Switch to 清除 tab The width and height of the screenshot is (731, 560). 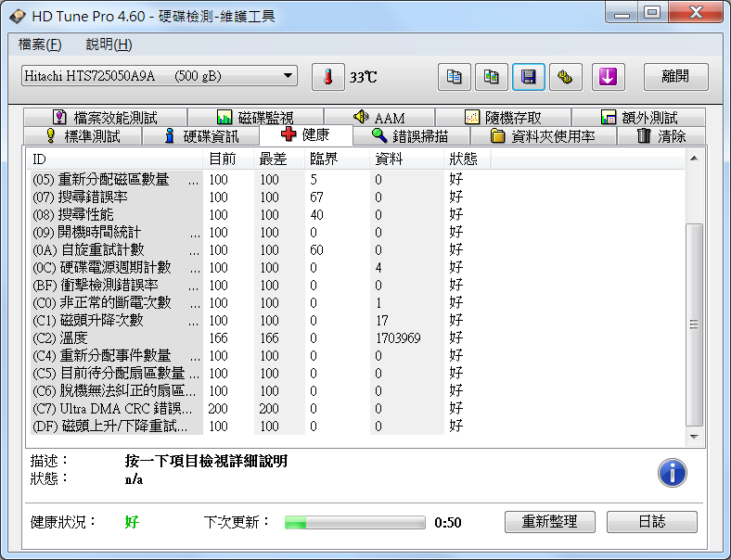[661, 136]
